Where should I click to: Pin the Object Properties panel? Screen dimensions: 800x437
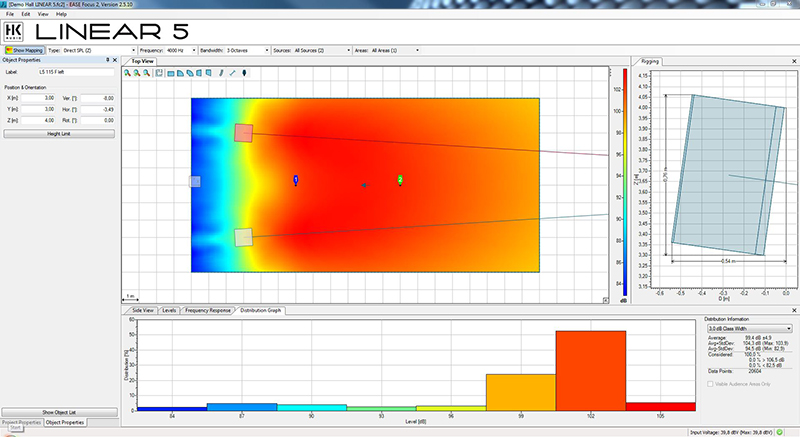[108, 60]
